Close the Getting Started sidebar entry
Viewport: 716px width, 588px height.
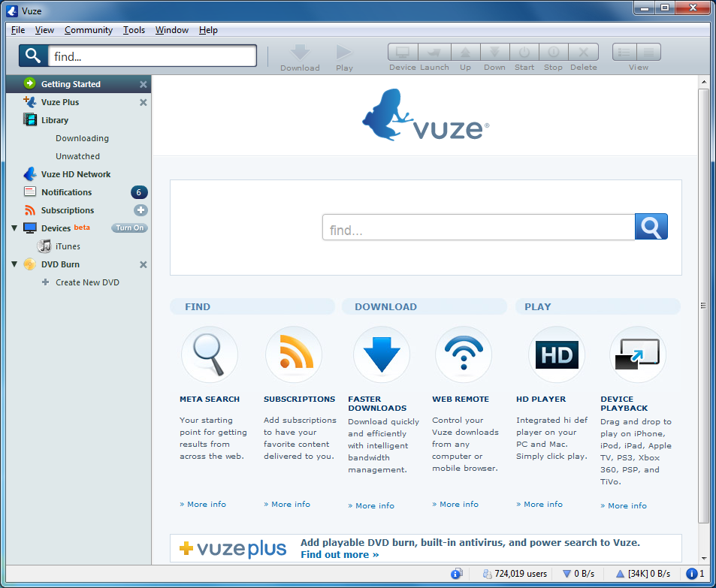tap(144, 84)
